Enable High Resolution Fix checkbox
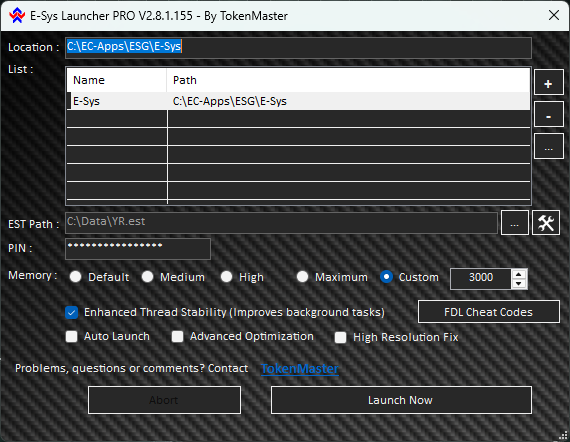 340,337
